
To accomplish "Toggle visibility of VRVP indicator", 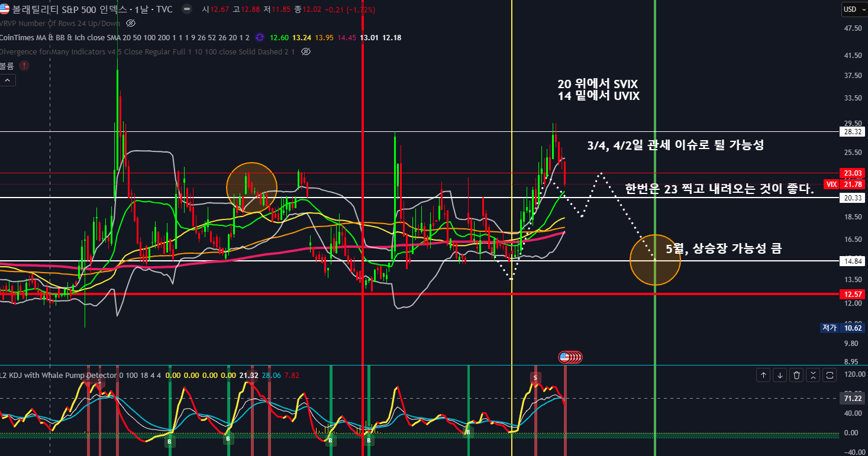I will point(131,23).
